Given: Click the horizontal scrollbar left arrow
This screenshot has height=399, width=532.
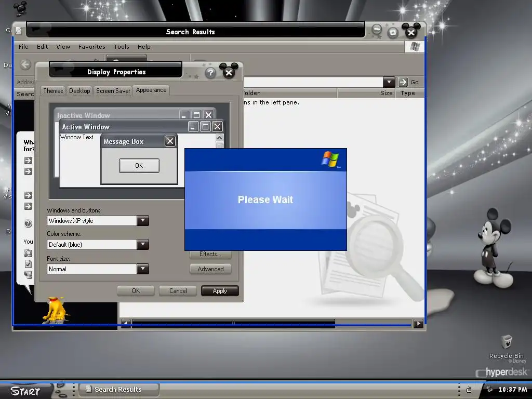Looking at the screenshot, I should [x=125, y=323].
